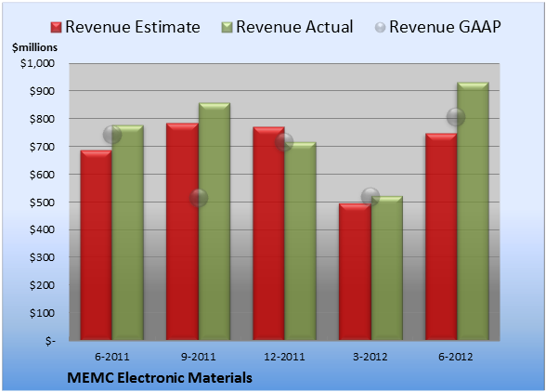Image resolution: width=546 pixels, height=392 pixels.
Task: Click the GAAP sphere marker for 6-2011
Action: pos(112,135)
